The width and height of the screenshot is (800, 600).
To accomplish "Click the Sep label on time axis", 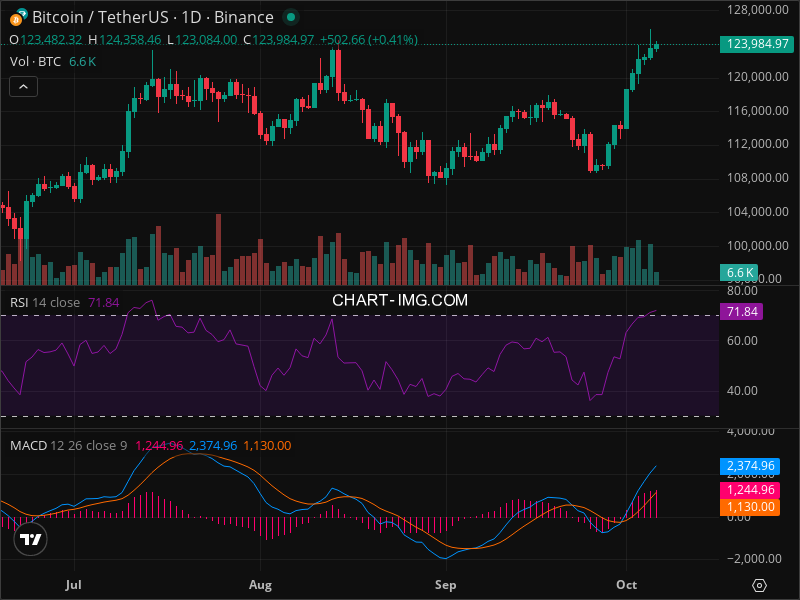I will click(446, 584).
